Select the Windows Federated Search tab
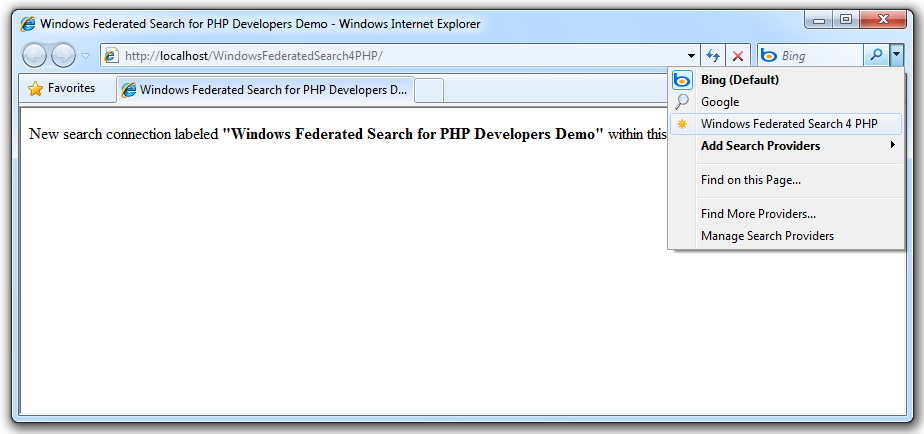The width and height of the screenshot is (924, 434). (x=266, y=90)
